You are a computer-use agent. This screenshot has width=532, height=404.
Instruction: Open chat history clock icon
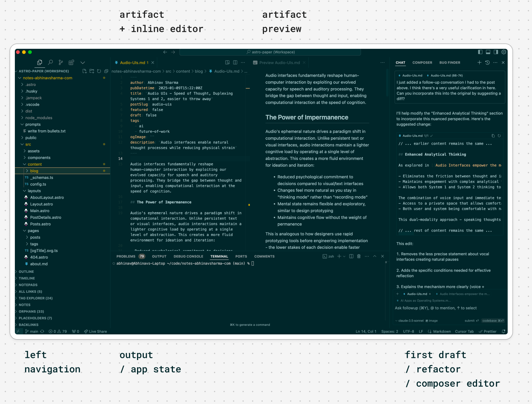pyautogui.click(x=487, y=62)
